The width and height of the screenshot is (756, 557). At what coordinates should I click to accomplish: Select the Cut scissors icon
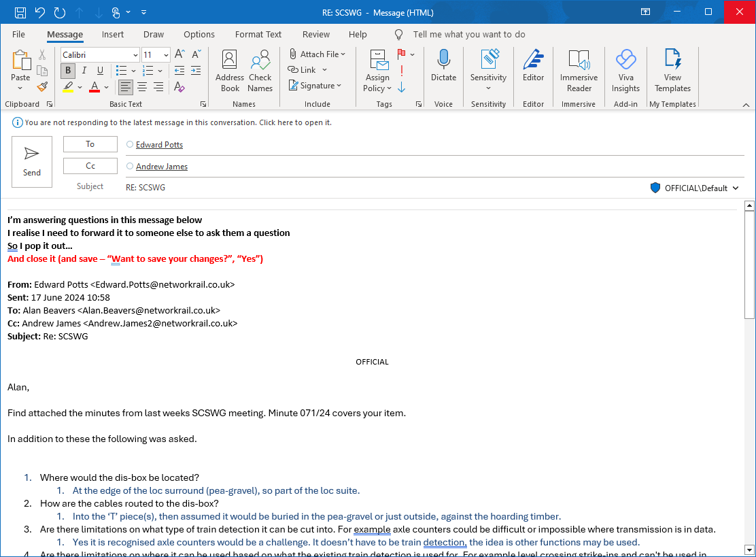coord(42,55)
